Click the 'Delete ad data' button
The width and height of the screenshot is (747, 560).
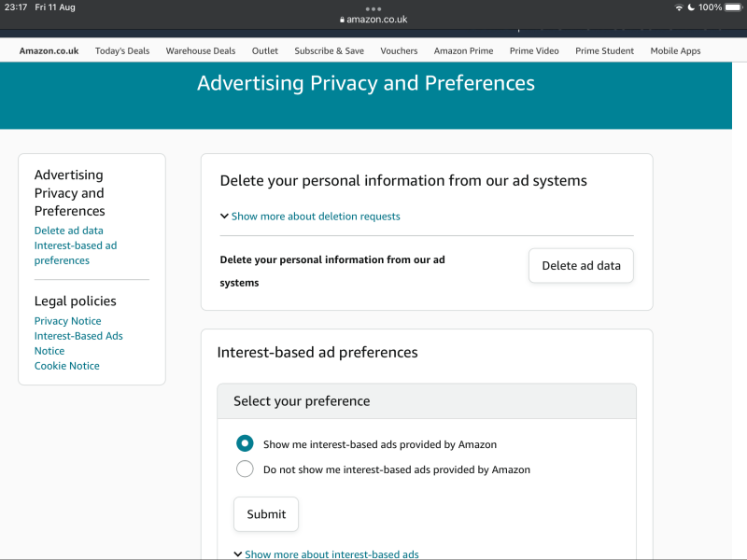[x=581, y=266]
